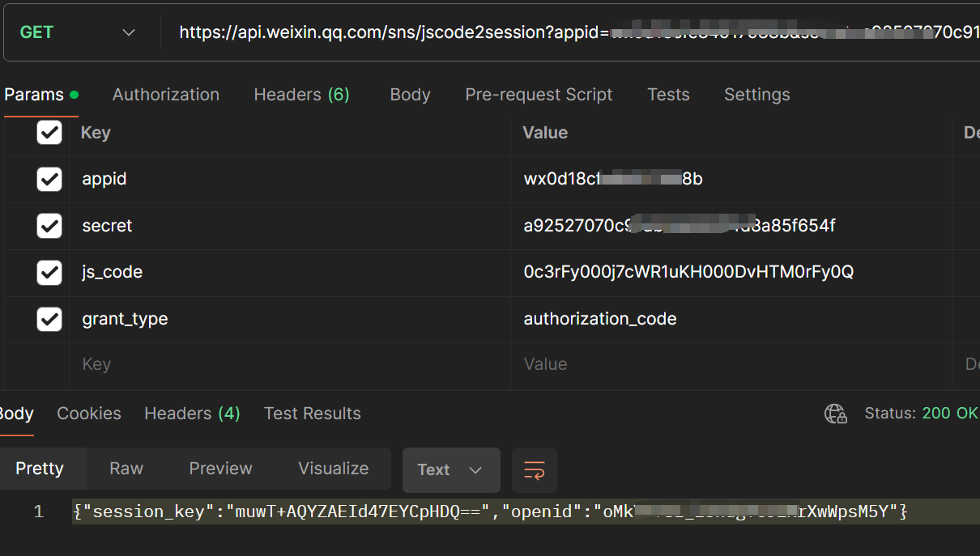Viewport: 980px width, 556px height.
Task: Click the js_code key cell
Action: (290, 273)
